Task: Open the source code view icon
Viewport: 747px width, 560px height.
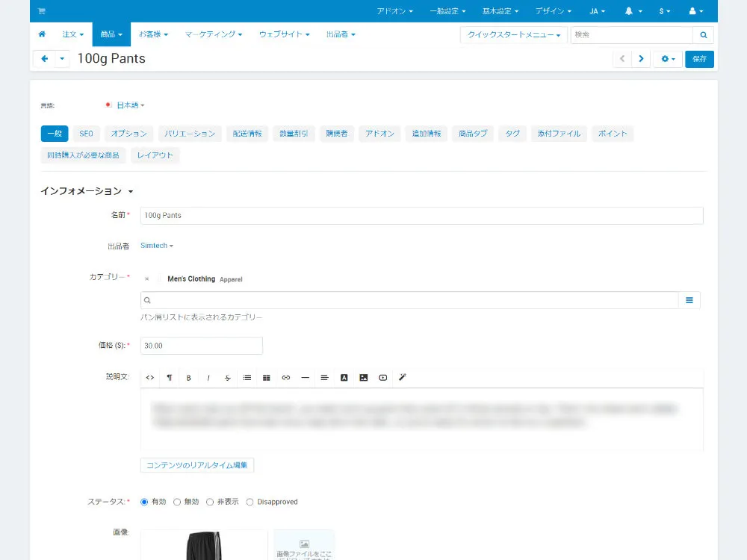Action: click(149, 378)
